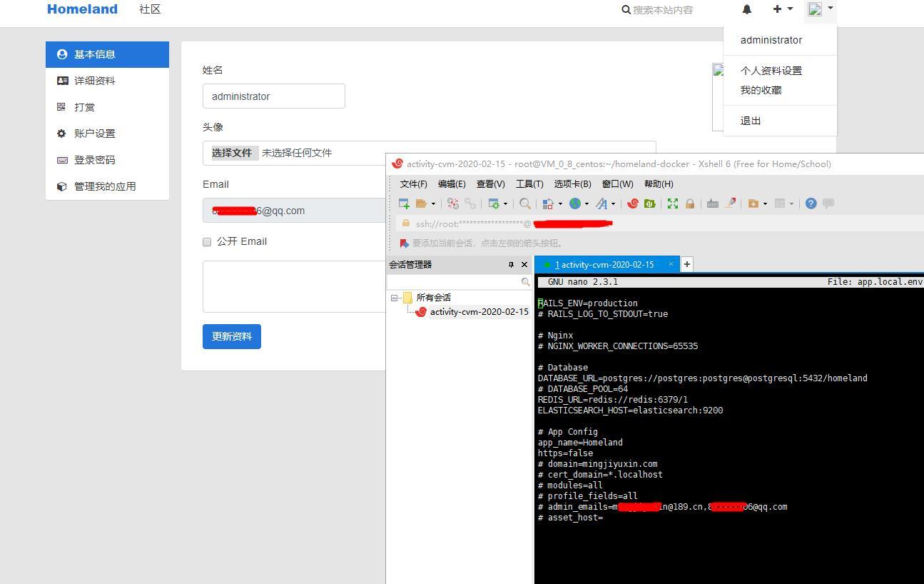Click the 姓名 input containing administrator
The image size is (924, 584).
[x=274, y=96]
